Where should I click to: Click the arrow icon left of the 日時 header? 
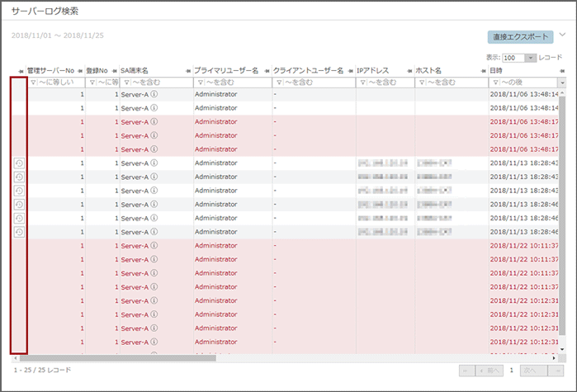point(484,72)
